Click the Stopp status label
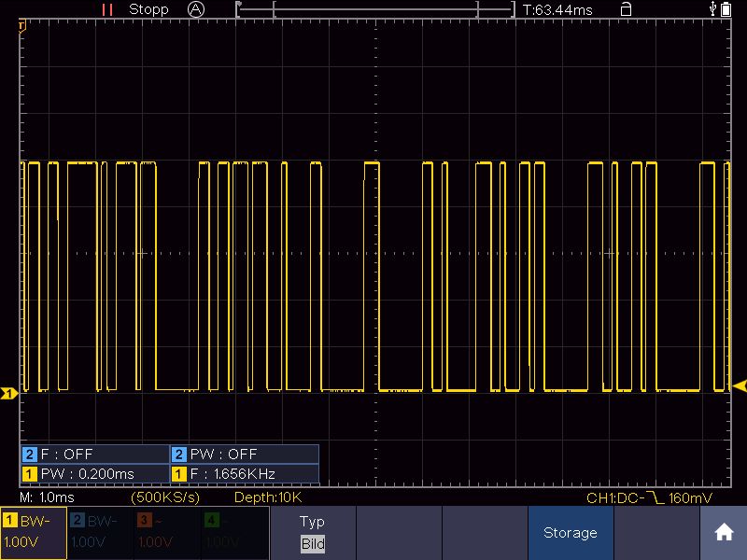 pyautogui.click(x=148, y=9)
